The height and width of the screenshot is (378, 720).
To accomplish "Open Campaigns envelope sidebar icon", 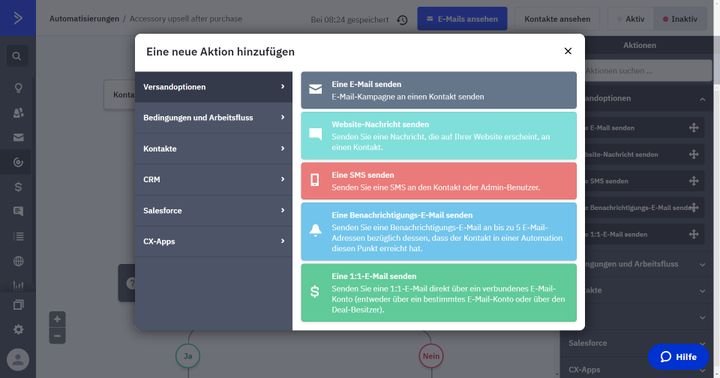I will coord(18,137).
